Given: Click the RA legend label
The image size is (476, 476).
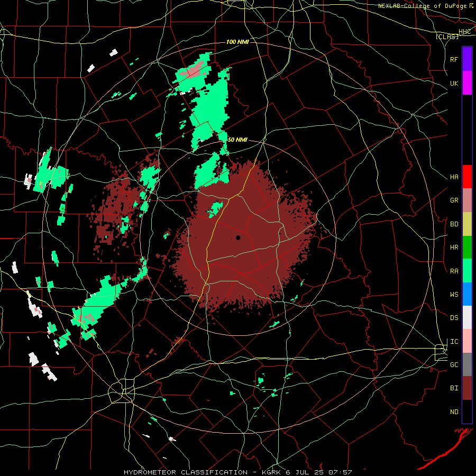Looking at the screenshot, I should click(454, 271).
